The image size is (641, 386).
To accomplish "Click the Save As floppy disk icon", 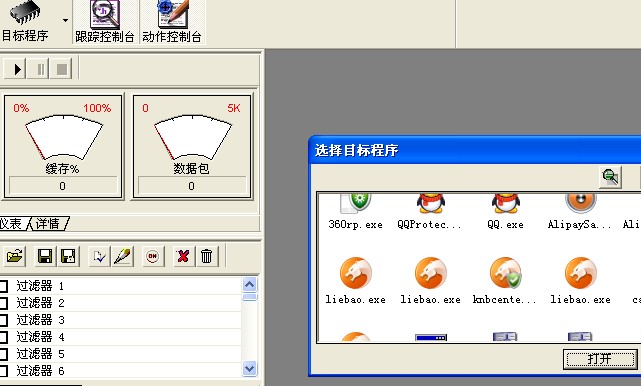I will (x=68, y=256).
